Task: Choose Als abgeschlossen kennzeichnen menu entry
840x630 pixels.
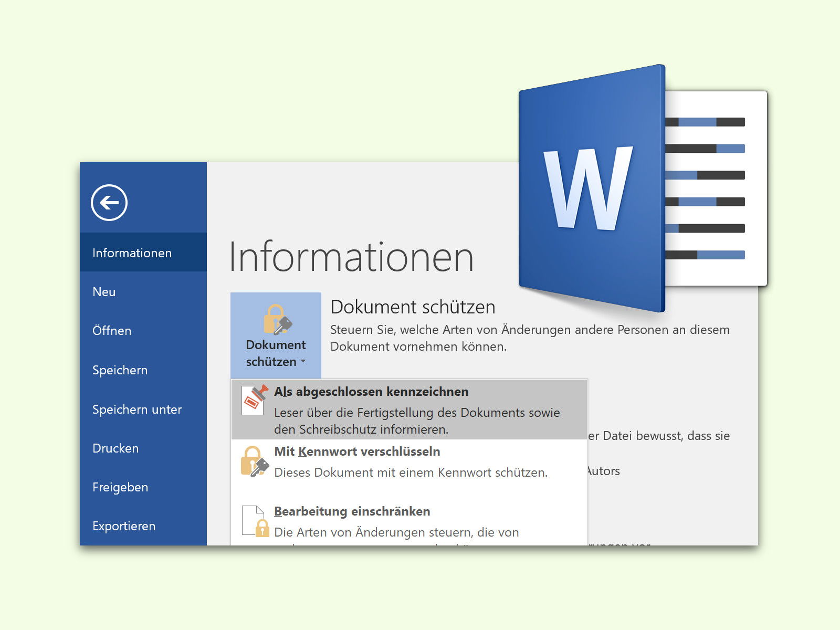Action: tap(409, 409)
